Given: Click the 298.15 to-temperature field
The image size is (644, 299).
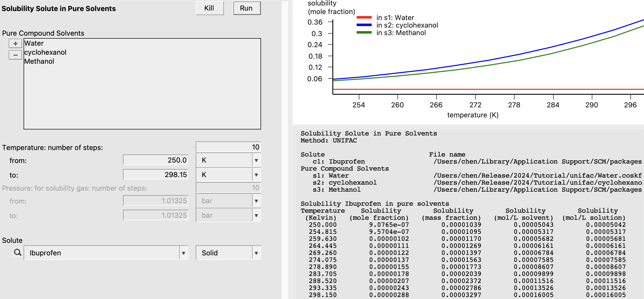Looking at the screenshot, I should (156, 175).
